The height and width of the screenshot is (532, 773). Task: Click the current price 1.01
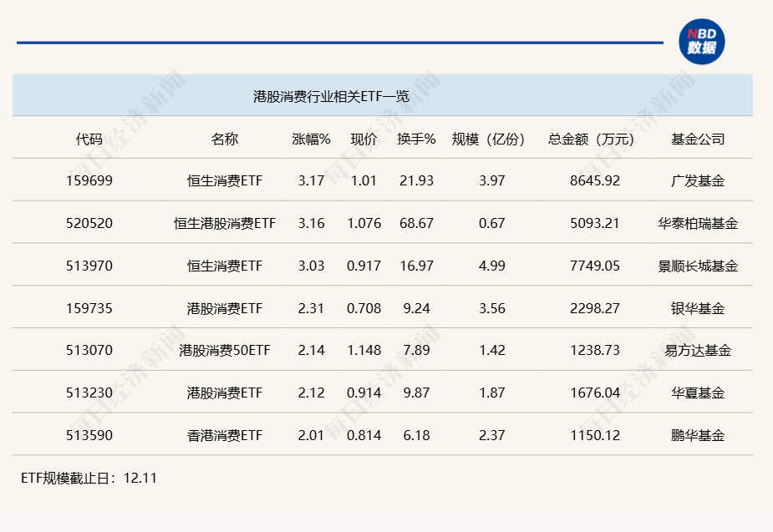(364, 180)
